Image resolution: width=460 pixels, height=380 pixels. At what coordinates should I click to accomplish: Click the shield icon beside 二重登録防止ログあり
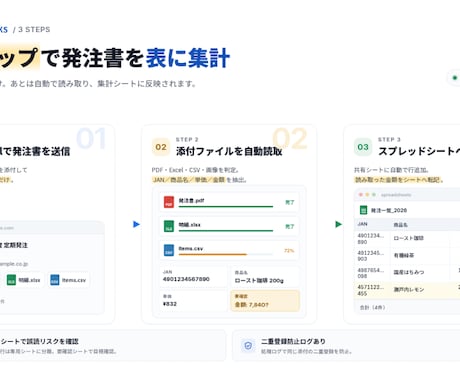click(248, 346)
